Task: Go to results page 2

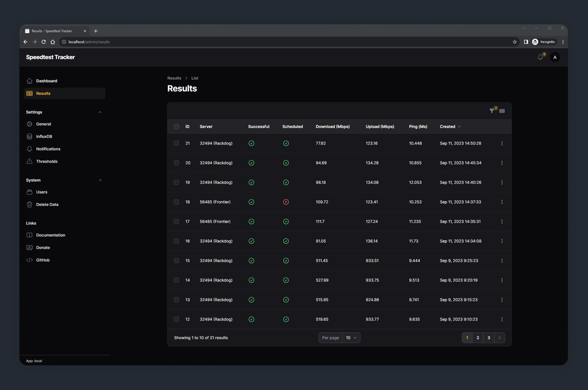Action: (478, 338)
